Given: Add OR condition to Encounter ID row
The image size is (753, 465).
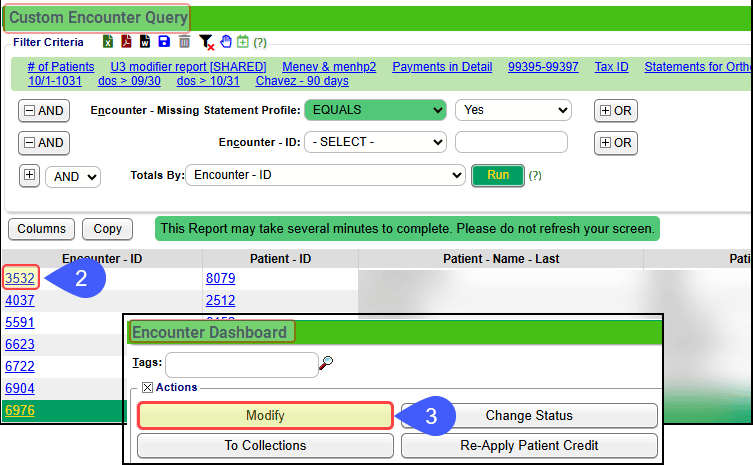Looking at the screenshot, I should coord(615,143).
